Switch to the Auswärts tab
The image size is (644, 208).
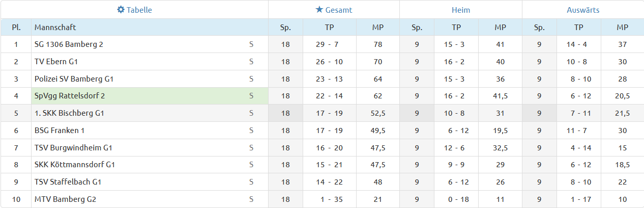[583, 10]
